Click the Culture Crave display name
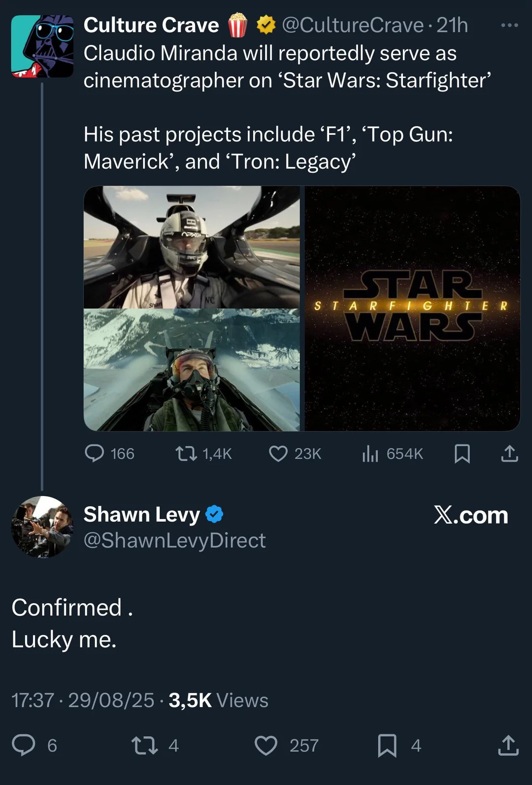Screen dimensions: 532x785 (151, 25)
